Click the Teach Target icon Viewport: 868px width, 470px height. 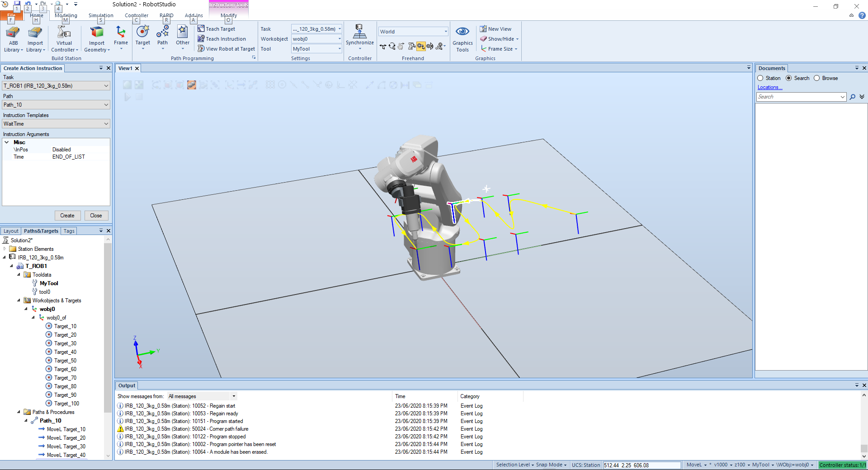pyautogui.click(x=202, y=29)
